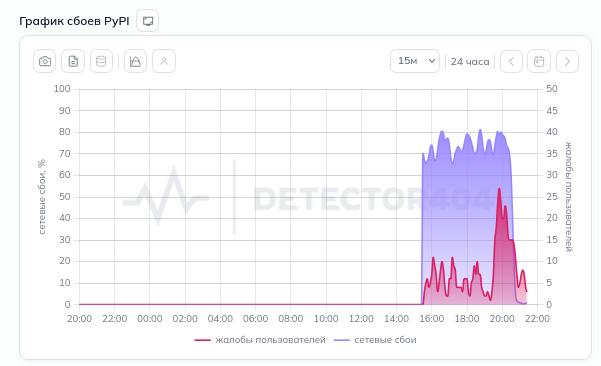This screenshot has height=366, width=601.
Task: Click the 00:00 label on time axis
Action: tap(149, 319)
